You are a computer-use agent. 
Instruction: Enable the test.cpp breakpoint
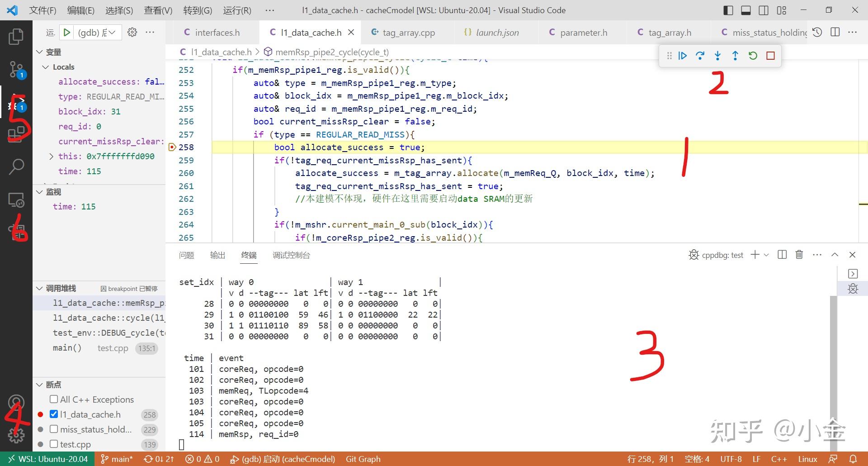click(x=53, y=444)
